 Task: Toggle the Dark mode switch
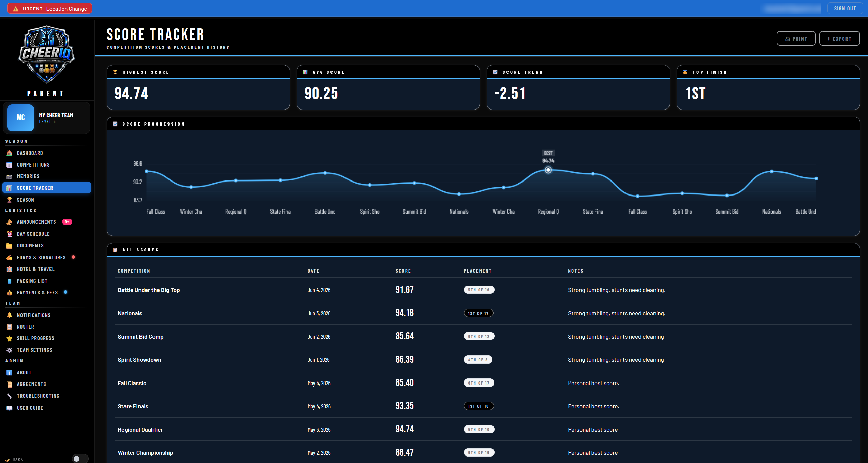click(80, 459)
